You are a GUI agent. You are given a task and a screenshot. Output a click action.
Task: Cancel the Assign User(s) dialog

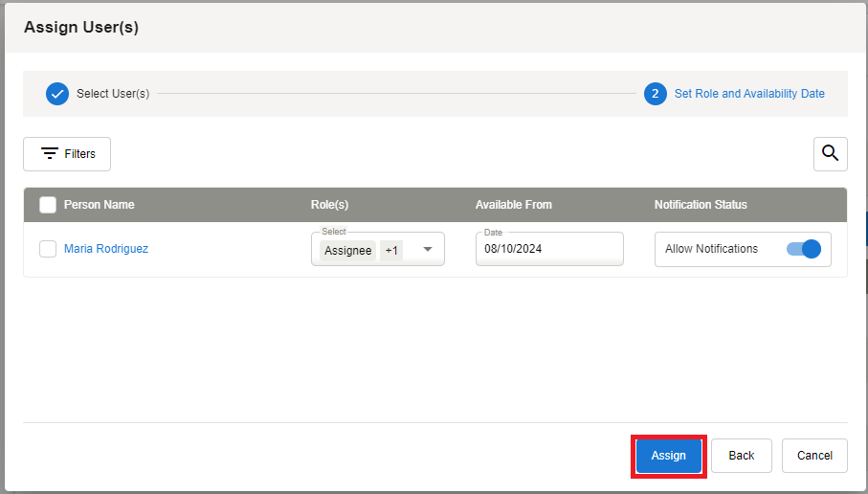click(x=814, y=456)
